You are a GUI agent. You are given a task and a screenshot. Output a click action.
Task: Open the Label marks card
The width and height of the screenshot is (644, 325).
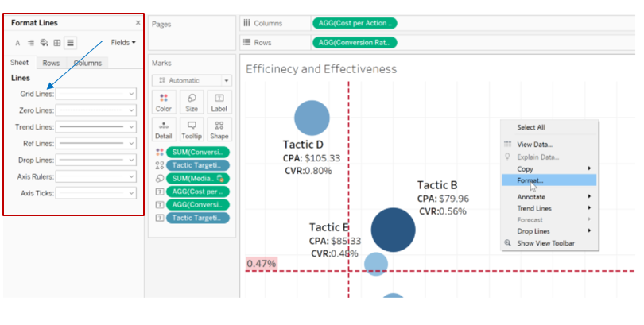point(219,102)
